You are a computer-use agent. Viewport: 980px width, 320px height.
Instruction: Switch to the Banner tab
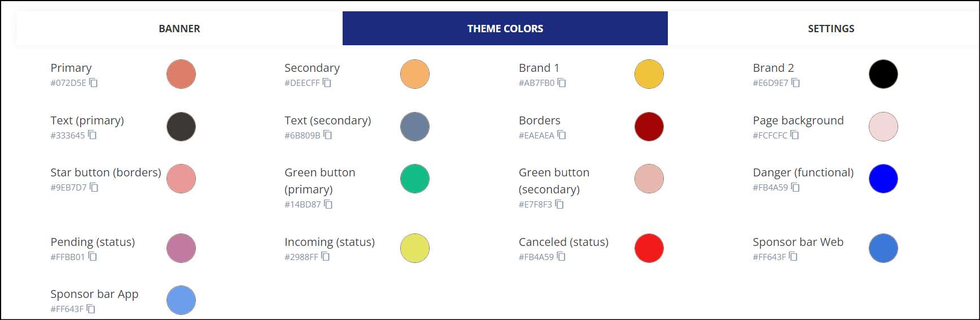coord(180,28)
